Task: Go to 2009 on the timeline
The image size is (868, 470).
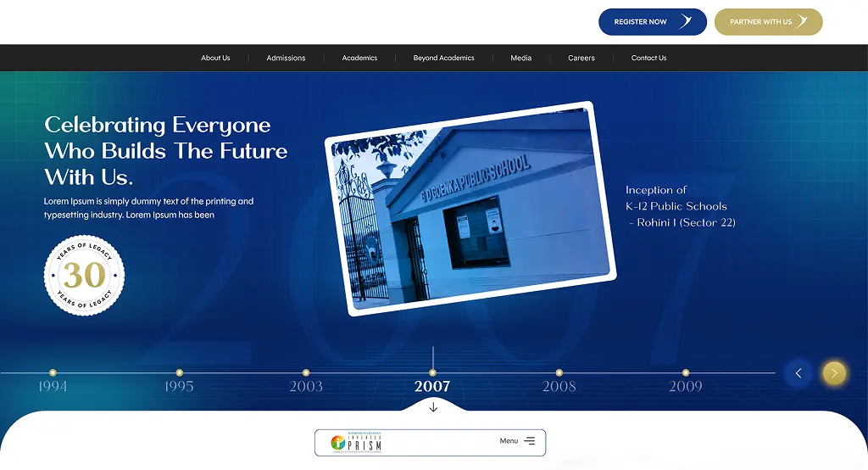Action: [685, 386]
